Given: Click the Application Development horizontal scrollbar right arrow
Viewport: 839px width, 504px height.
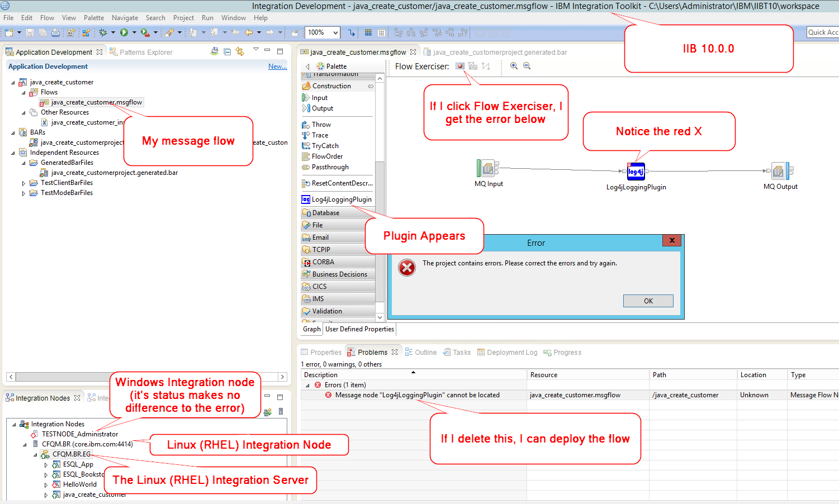Looking at the screenshot, I should (x=282, y=377).
